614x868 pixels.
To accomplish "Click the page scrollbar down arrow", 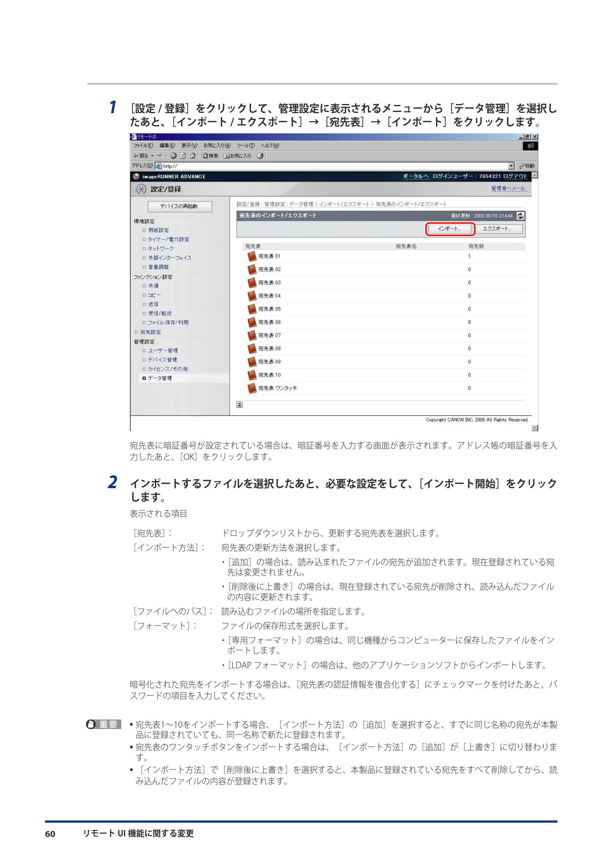I will click(x=535, y=428).
